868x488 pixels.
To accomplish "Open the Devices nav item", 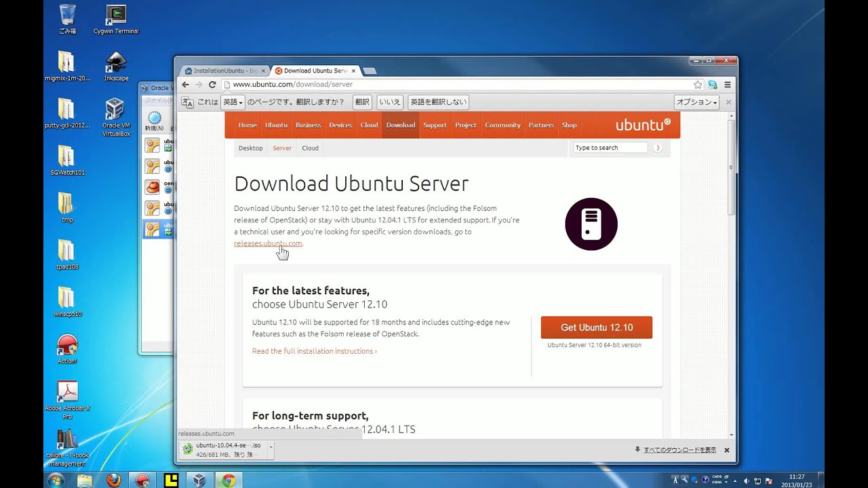I will pyautogui.click(x=340, y=125).
